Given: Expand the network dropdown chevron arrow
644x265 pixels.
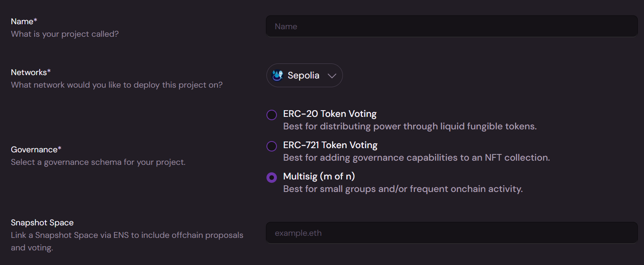Looking at the screenshot, I should pyautogui.click(x=332, y=76).
